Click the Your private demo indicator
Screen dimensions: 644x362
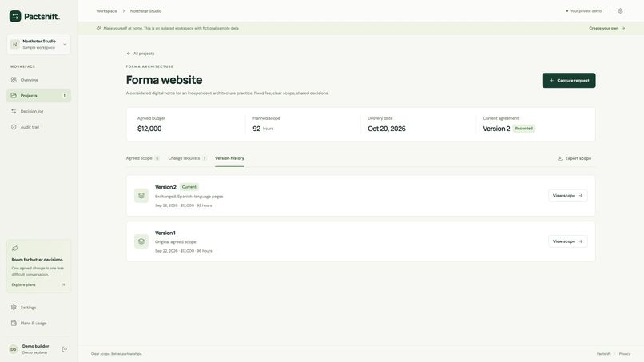pos(583,11)
